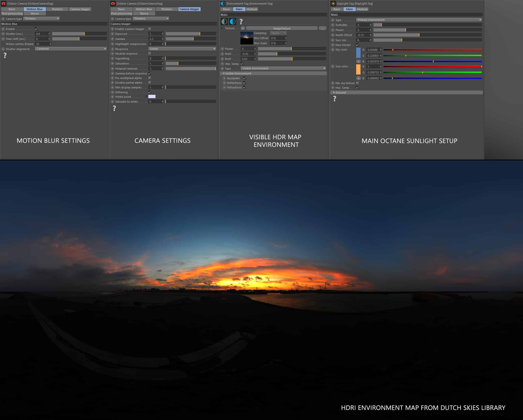This screenshot has height=420, width=523.
Task: Click the orange Sun color swatch
Action: pos(358,69)
